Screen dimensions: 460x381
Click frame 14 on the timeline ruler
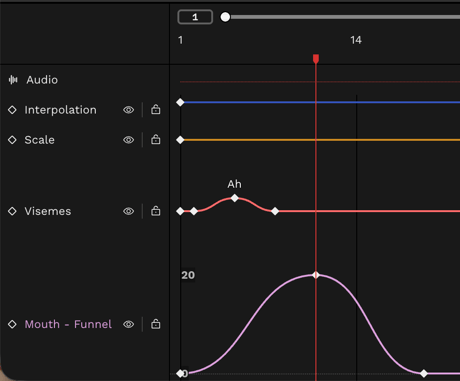(356, 40)
